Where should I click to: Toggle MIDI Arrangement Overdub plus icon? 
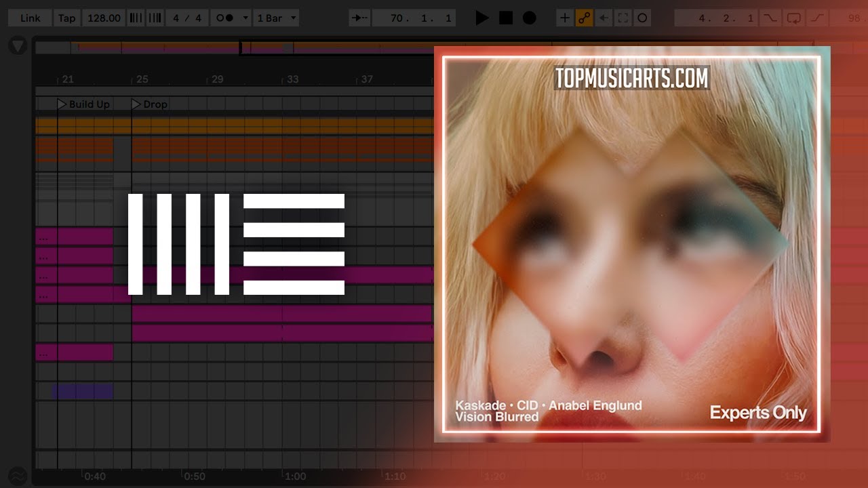pos(564,18)
